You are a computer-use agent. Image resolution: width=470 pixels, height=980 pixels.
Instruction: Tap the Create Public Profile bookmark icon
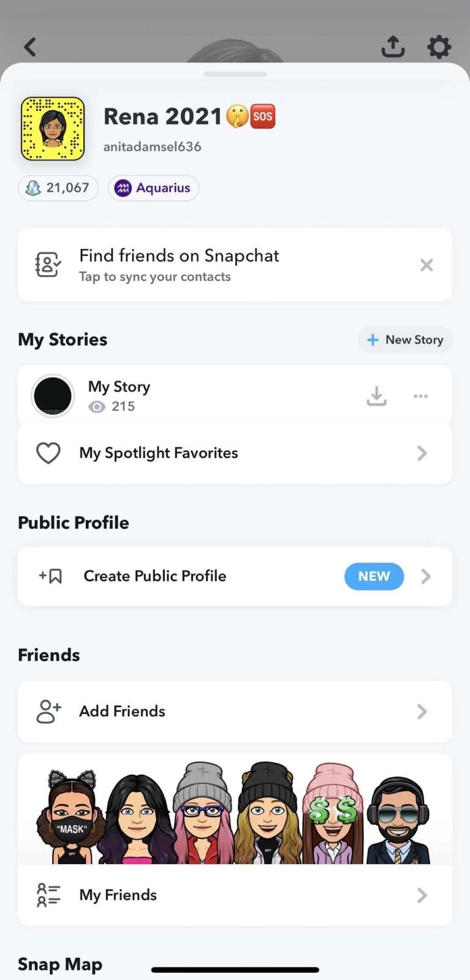point(51,576)
